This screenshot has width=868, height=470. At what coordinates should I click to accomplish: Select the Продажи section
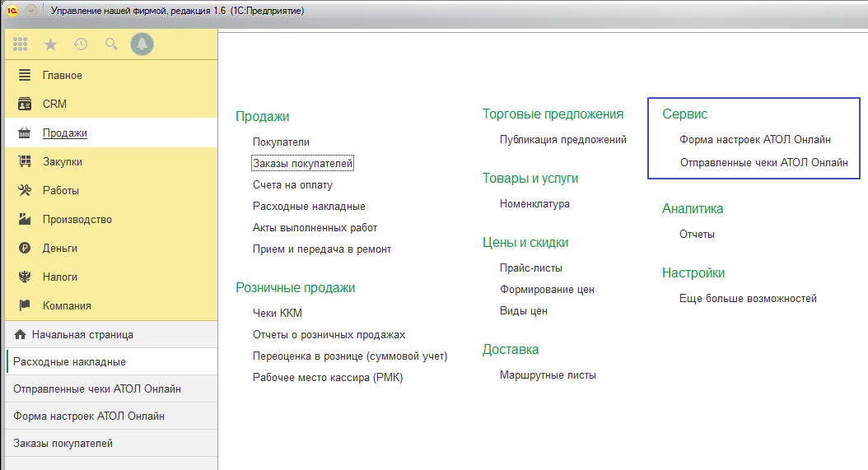(111, 133)
